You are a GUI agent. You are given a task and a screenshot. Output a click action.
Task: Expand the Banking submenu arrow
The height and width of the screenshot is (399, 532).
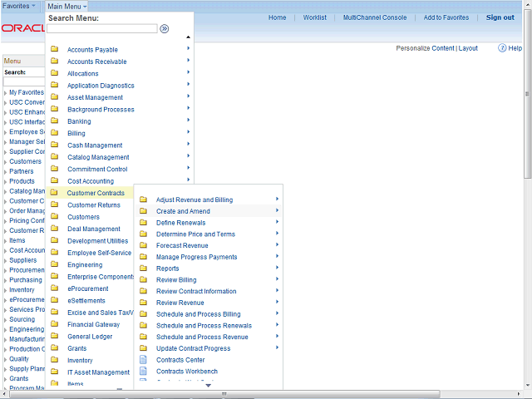coord(189,121)
